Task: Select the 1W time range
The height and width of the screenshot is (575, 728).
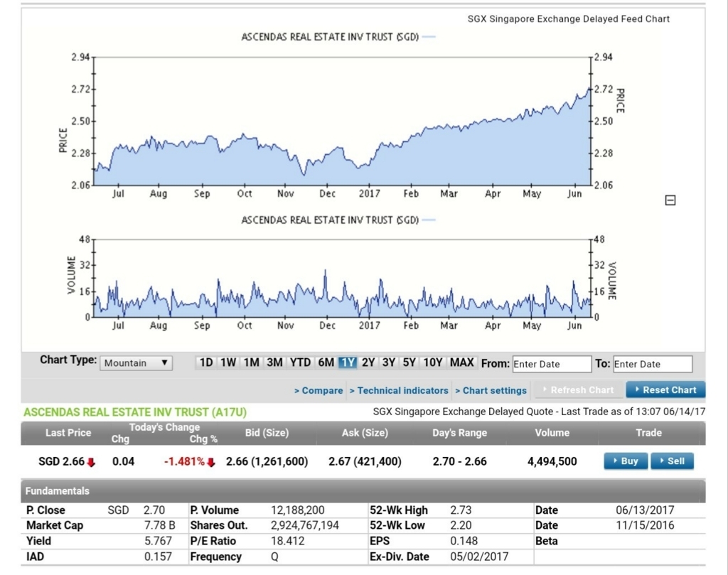Action: pyautogui.click(x=228, y=362)
